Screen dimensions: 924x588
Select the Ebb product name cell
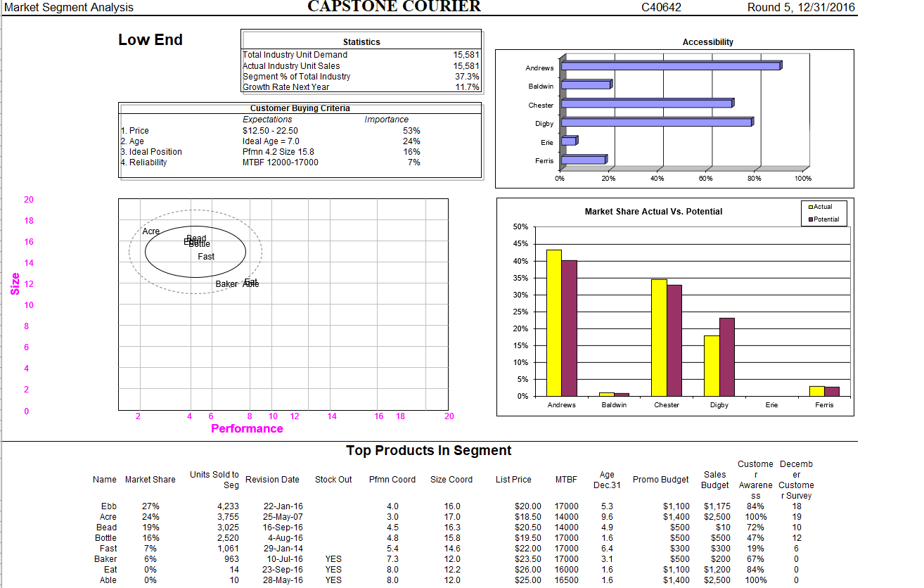(x=110, y=506)
